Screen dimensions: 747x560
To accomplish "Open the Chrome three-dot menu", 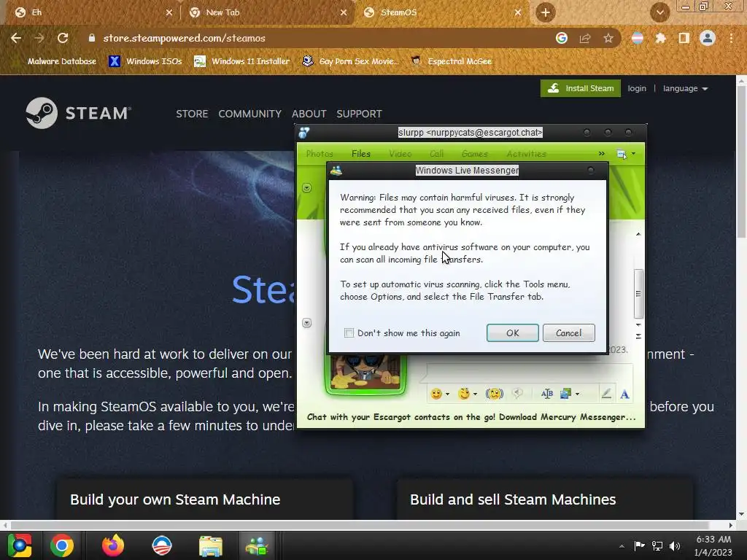I will 731,38.
